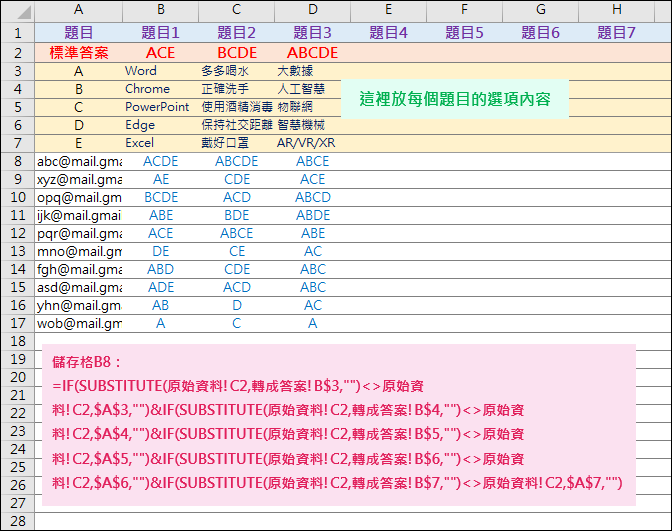Screen dimensions: 672x531
Task: Click the 戴好口罩 cell
Action: coord(237,143)
